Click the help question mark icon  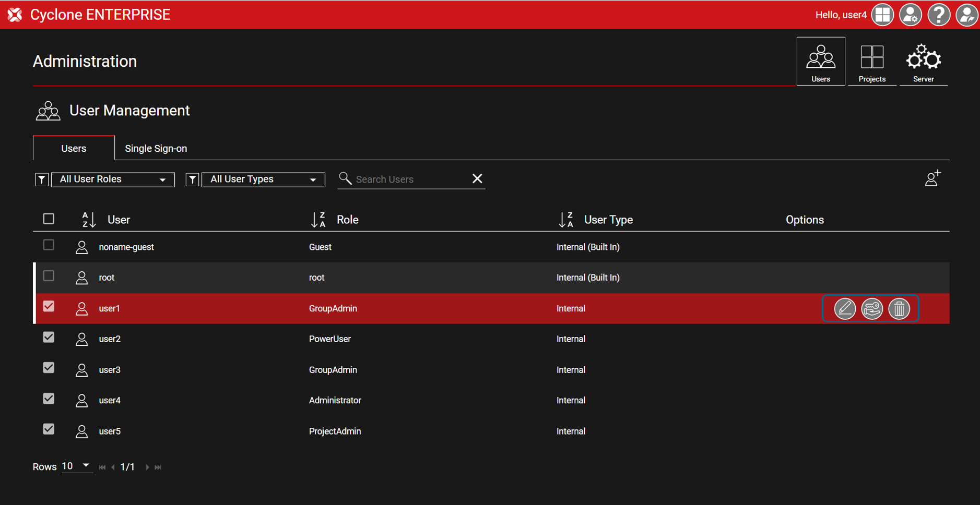click(x=938, y=15)
